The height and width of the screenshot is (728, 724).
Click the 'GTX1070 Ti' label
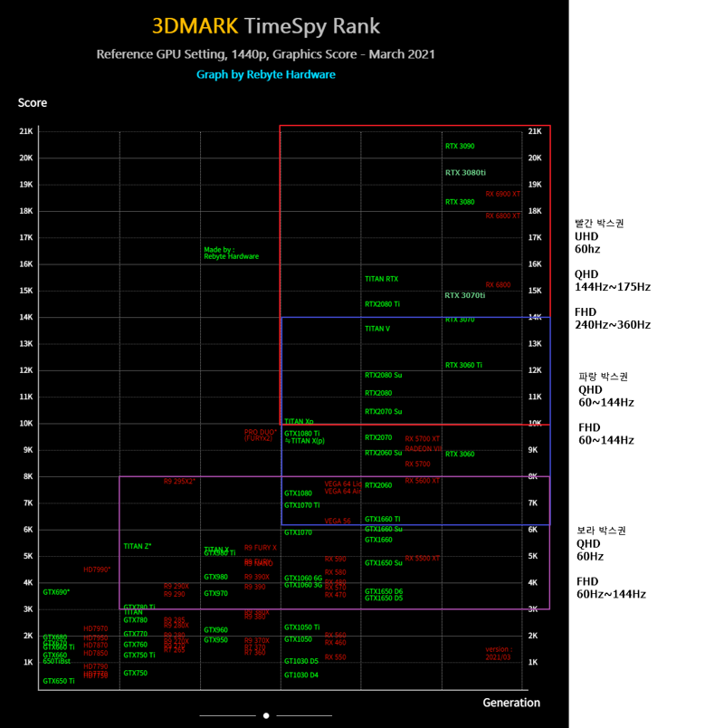click(x=302, y=505)
